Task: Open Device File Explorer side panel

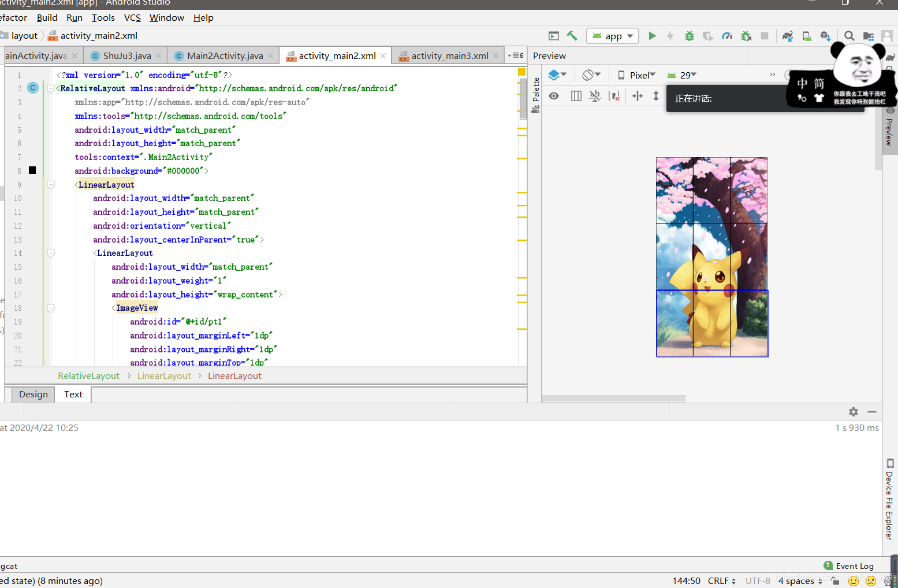Action: pos(890,499)
